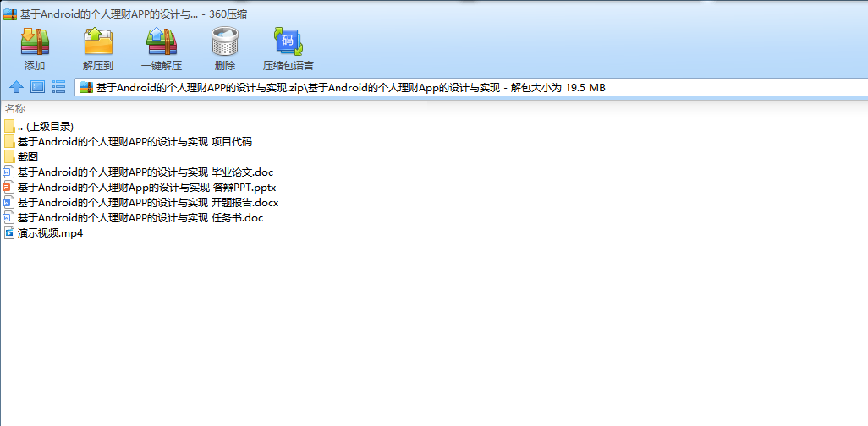The image size is (868, 426).
Task: Click the 一键解压 one-click extract icon
Action: point(161,42)
